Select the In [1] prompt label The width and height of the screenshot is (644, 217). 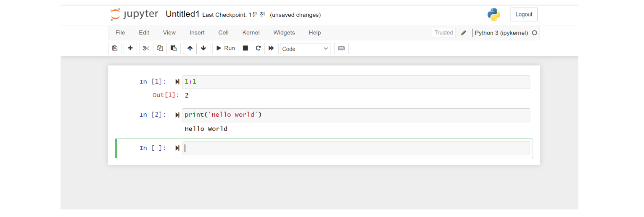(153, 82)
